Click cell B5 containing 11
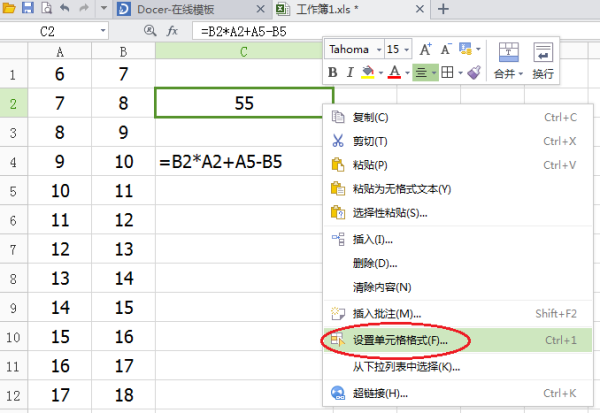Image resolution: width=600 pixels, height=413 pixels. click(x=123, y=191)
